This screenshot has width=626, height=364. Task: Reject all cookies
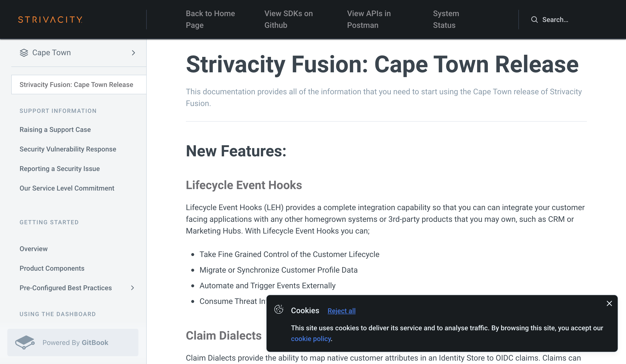[341, 311]
